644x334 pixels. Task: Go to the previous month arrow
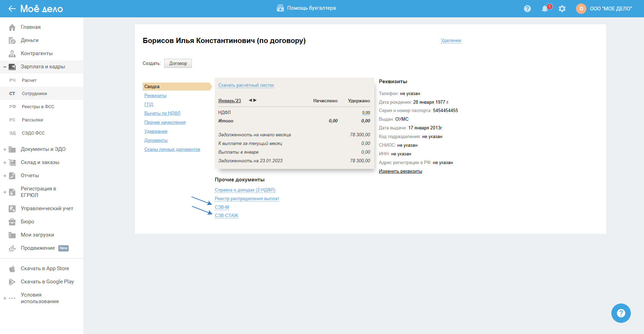click(x=250, y=100)
